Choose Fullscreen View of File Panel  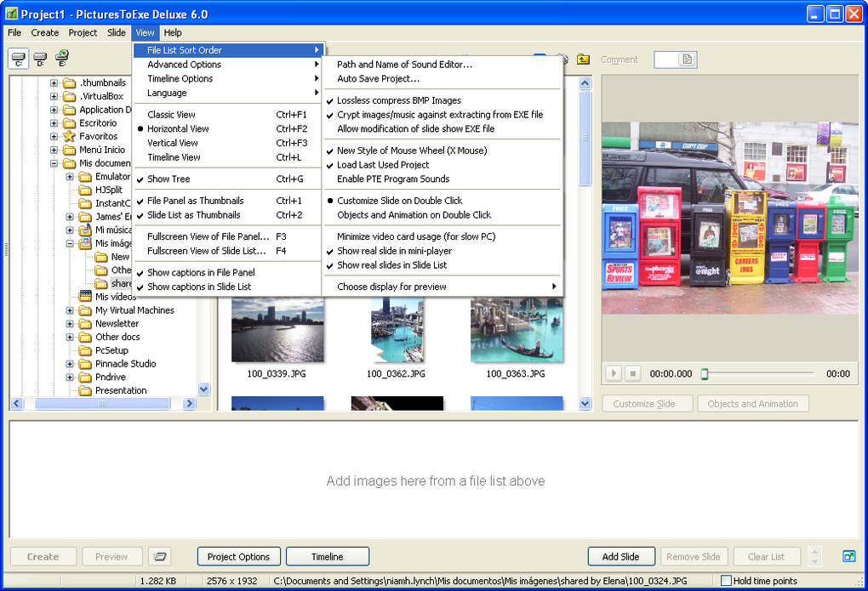point(227,237)
